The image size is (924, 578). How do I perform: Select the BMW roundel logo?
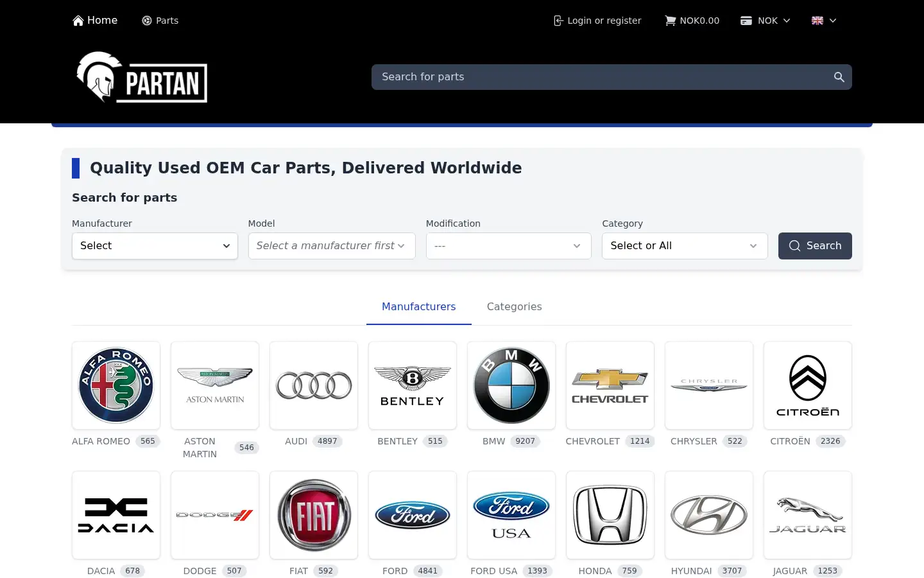coord(511,385)
